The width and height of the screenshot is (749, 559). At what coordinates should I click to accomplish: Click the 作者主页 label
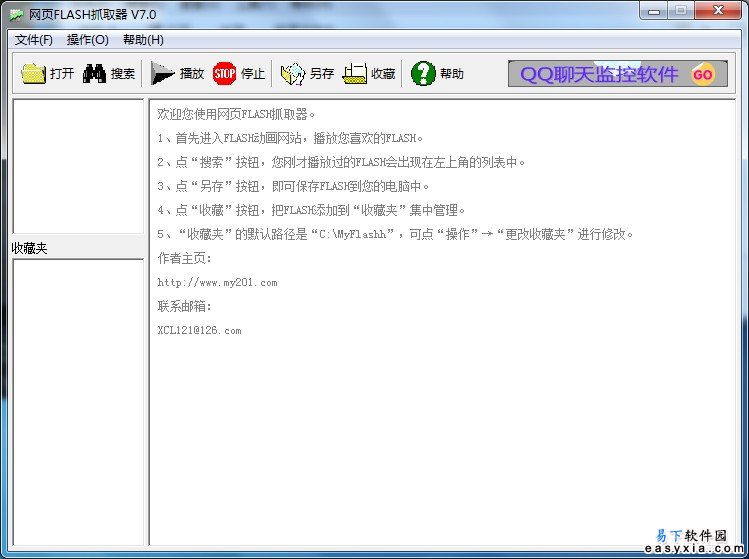[184, 258]
